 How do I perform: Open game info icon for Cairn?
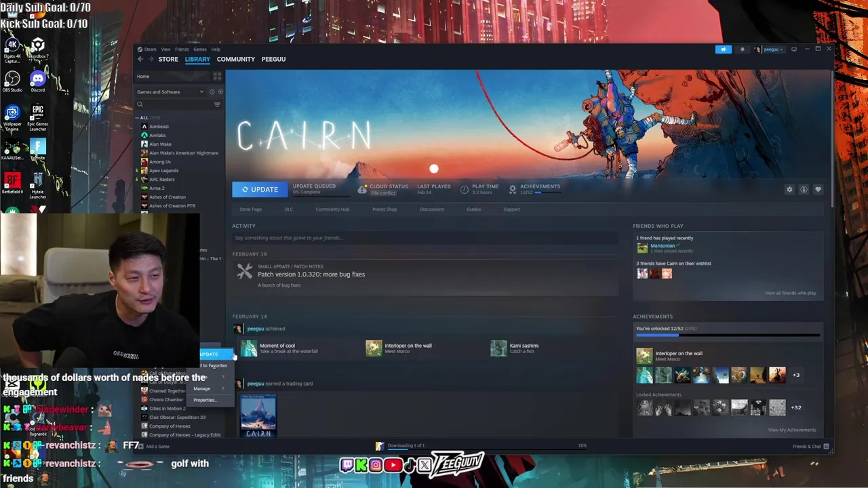coord(804,190)
